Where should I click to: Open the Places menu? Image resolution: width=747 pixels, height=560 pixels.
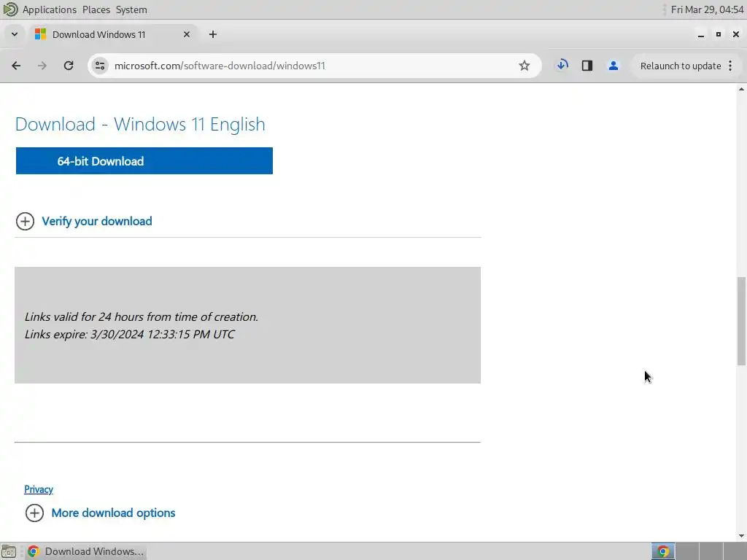click(x=96, y=9)
